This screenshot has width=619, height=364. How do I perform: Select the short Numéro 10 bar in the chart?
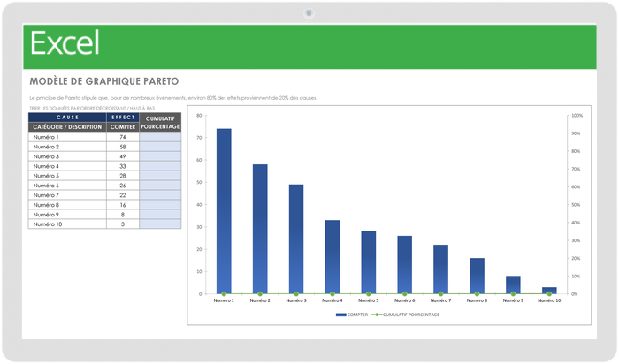(x=549, y=291)
